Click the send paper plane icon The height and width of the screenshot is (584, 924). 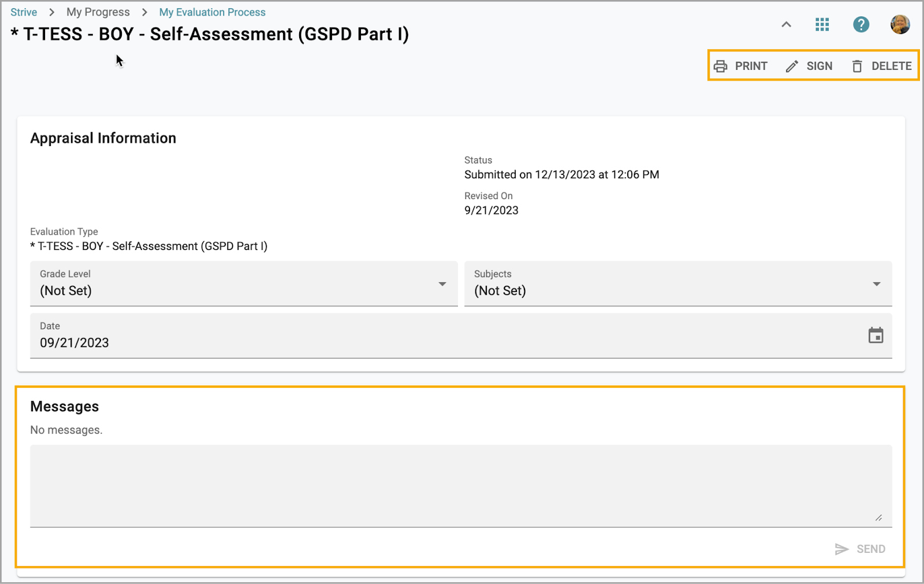click(842, 549)
